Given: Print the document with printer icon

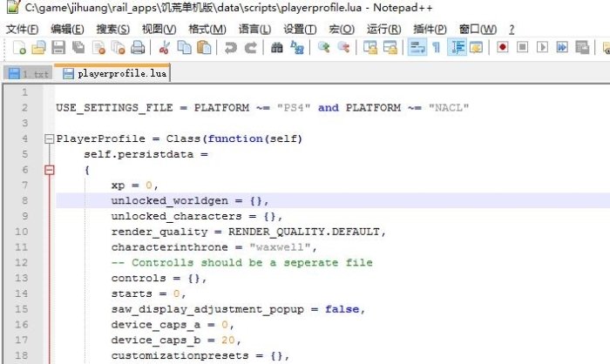Looking at the screenshot, I should 138,47.
